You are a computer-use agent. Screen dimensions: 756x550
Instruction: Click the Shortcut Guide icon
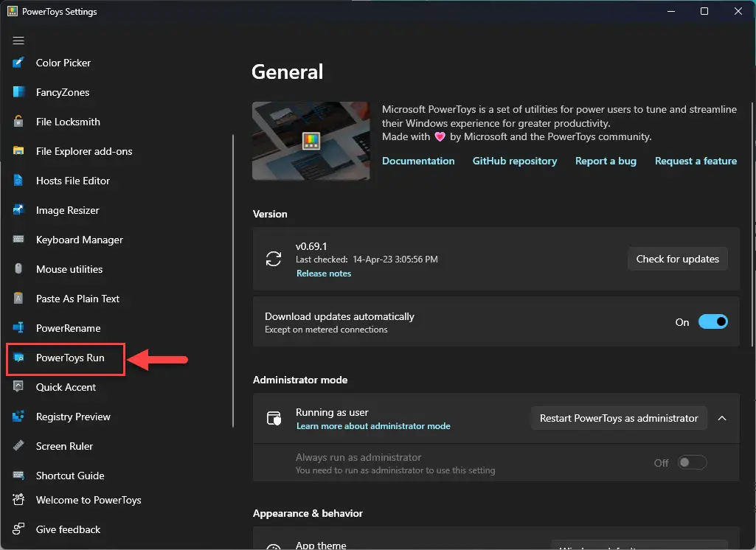point(18,476)
